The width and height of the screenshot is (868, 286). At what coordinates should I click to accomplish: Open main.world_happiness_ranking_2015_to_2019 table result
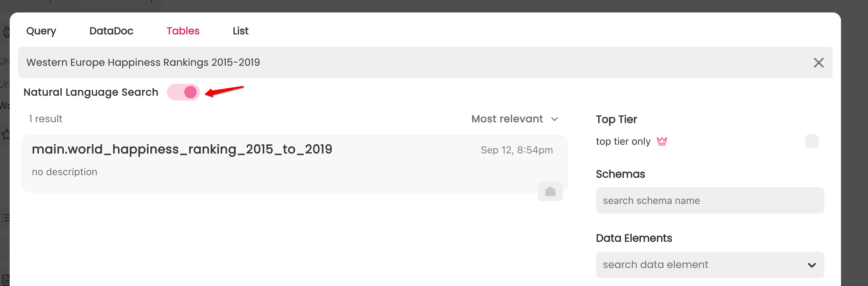pyautogui.click(x=182, y=150)
